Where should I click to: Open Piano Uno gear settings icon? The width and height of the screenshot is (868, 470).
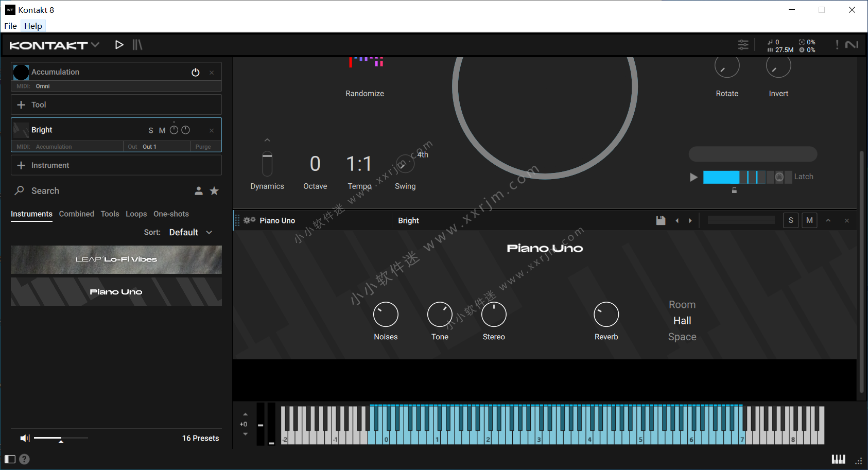pyautogui.click(x=250, y=220)
